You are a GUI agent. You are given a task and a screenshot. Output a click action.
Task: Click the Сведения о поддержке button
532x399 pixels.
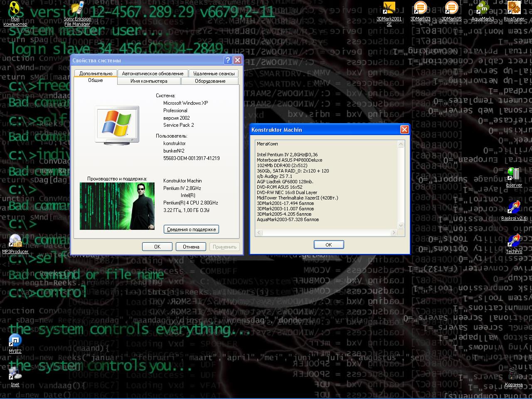pos(191,229)
